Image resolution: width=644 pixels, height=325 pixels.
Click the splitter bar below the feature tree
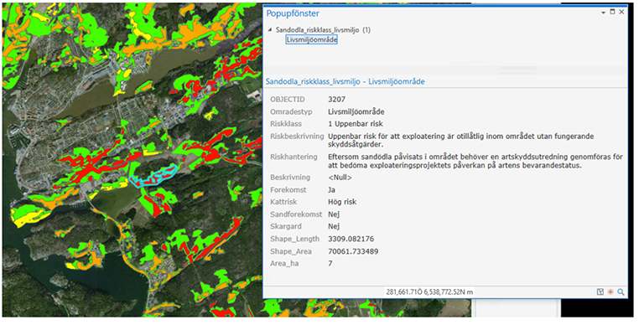coord(445,70)
